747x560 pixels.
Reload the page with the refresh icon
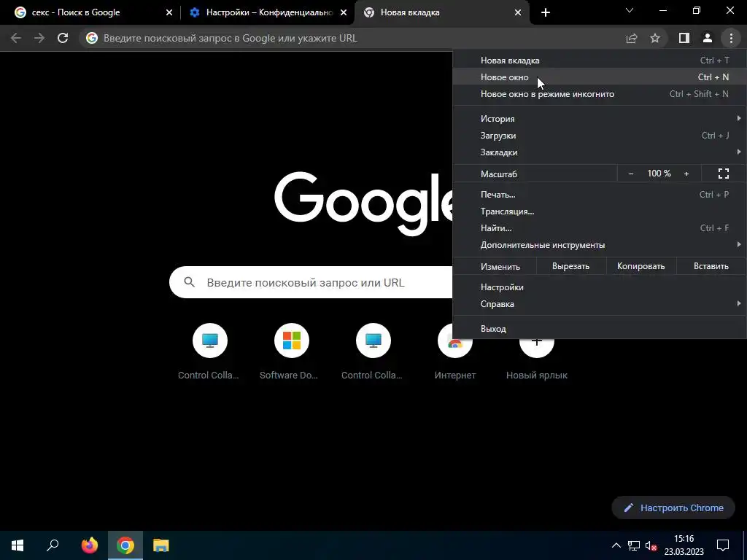pos(63,38)
